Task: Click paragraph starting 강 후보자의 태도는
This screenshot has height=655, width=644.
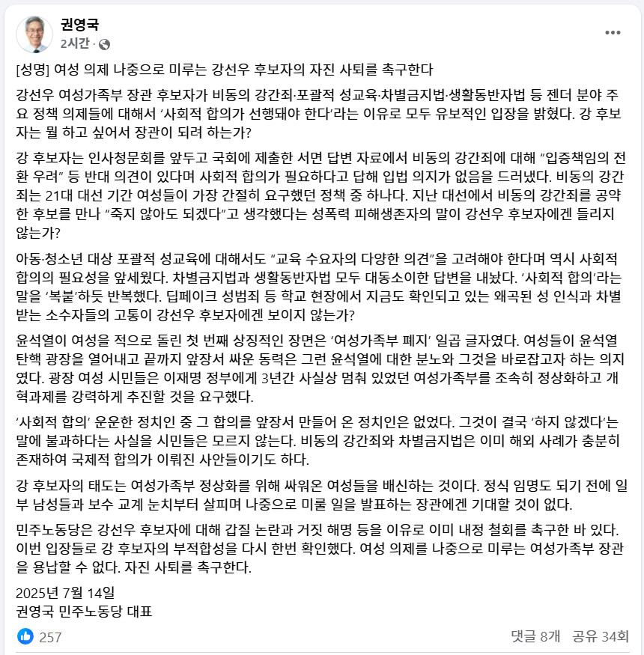Action: 321,495
